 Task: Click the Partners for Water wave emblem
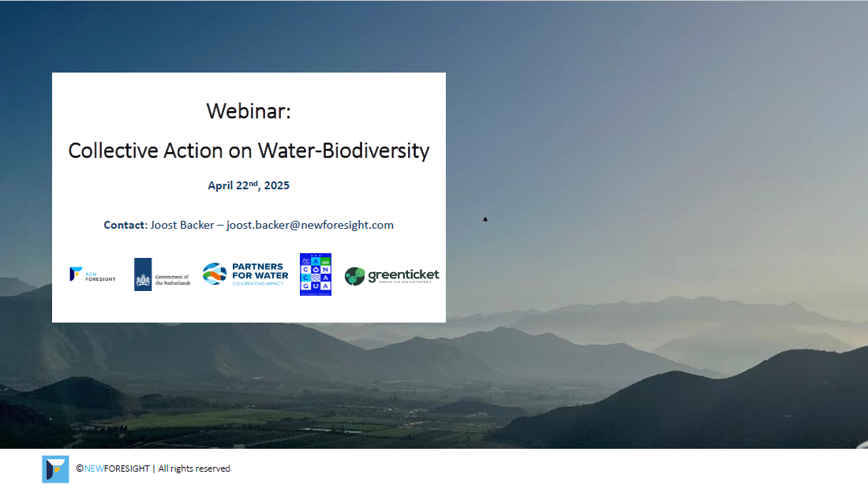(x=215, y=274)
